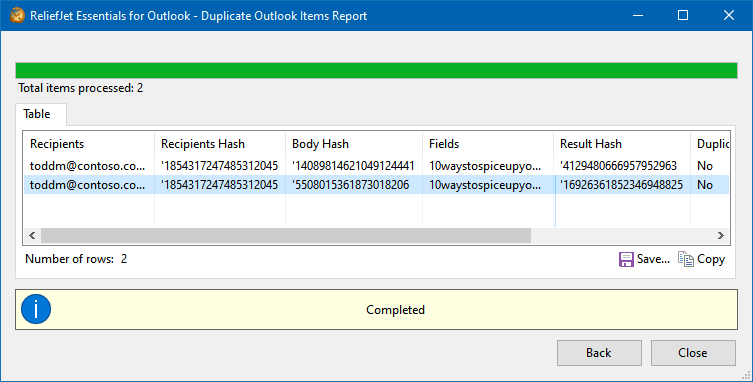Click the green completed progress bar
753x382 pixels.
coord(376,71)
